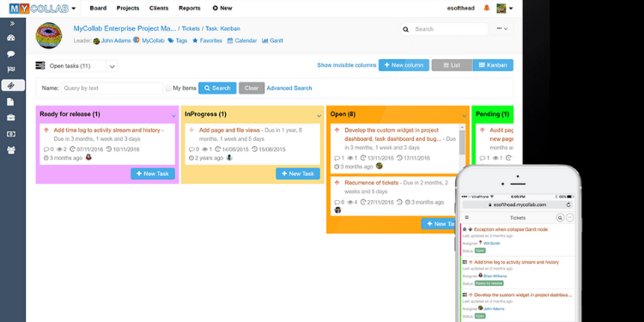Click New Task in Ready for release
The width and height of the screenshot is (644, 322).
pos(153,173)
